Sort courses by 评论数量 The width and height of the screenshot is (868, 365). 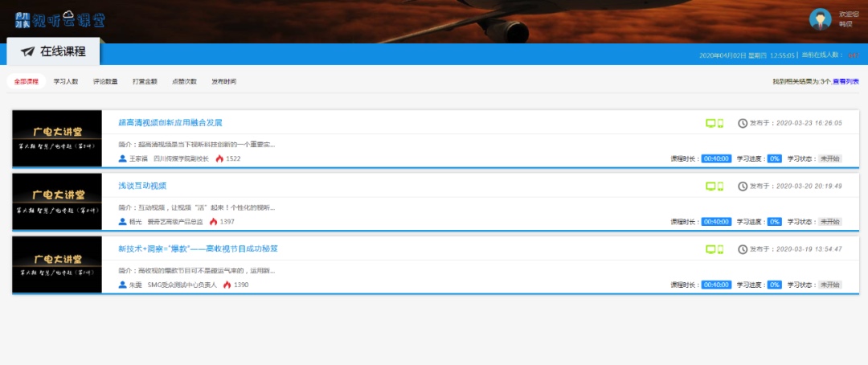click(105, 81)
